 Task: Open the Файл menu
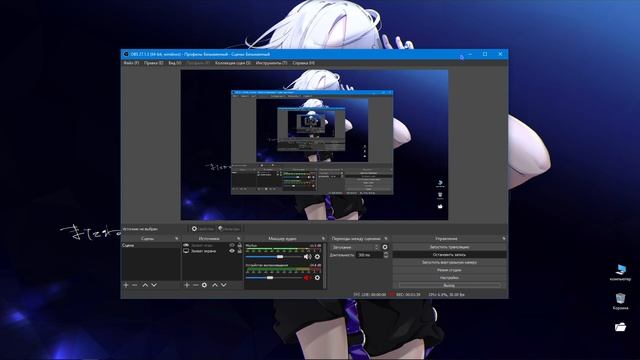[131, 63]
